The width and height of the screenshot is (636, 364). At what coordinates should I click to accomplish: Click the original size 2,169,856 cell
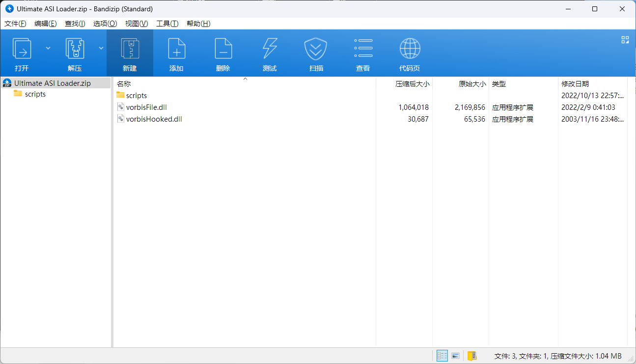470,107
